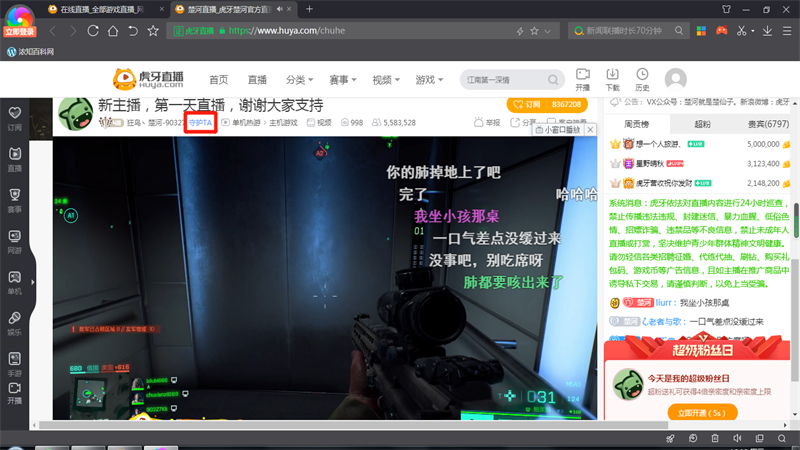Open the browser home page icon

point(113,31)
